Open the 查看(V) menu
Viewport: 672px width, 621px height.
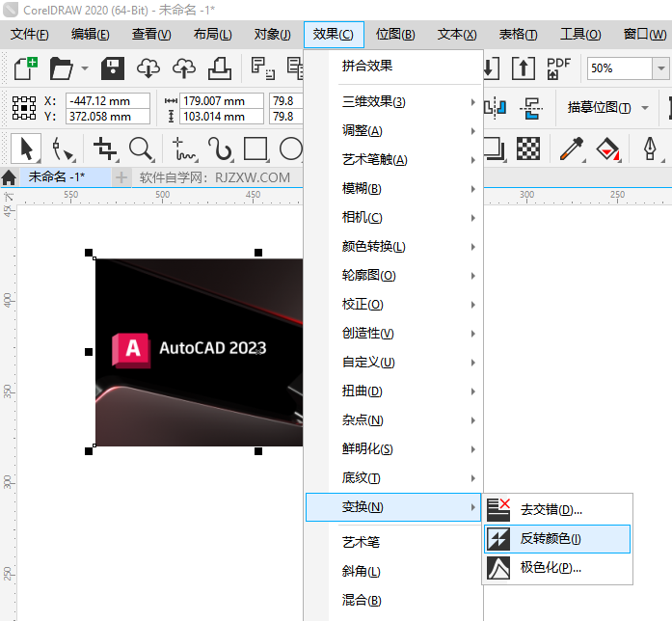tap(151, 35)
